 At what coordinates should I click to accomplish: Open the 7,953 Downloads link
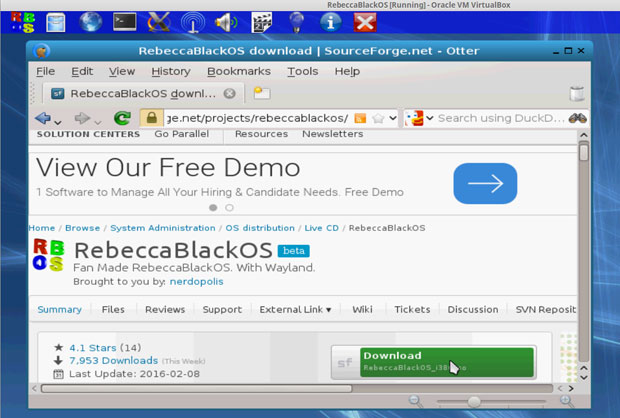click(113, 361)
